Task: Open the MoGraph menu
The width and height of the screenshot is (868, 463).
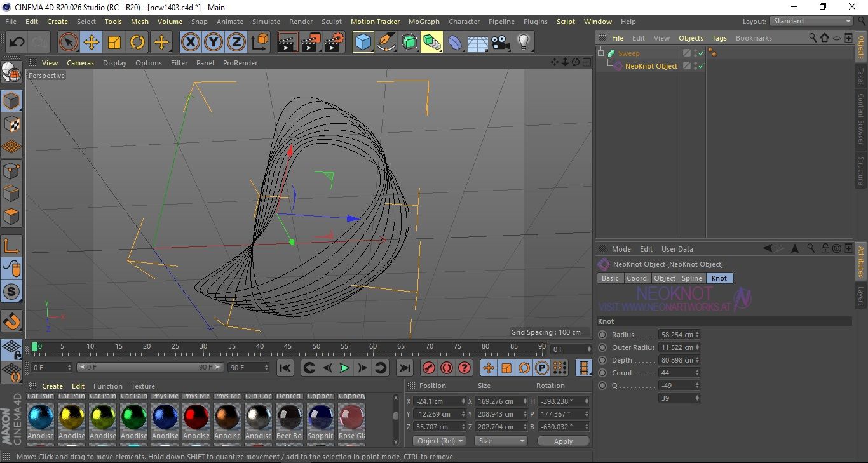Action: pyautogui.click(x=424, y=22)
